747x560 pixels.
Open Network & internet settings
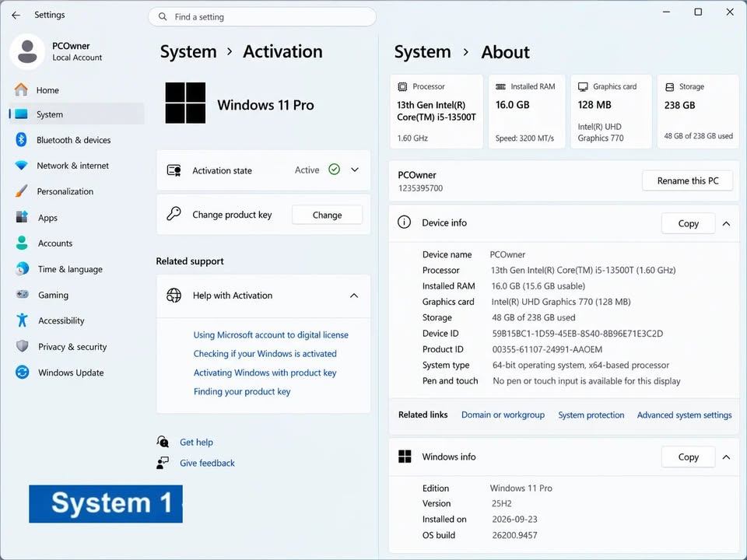point(77,166)
